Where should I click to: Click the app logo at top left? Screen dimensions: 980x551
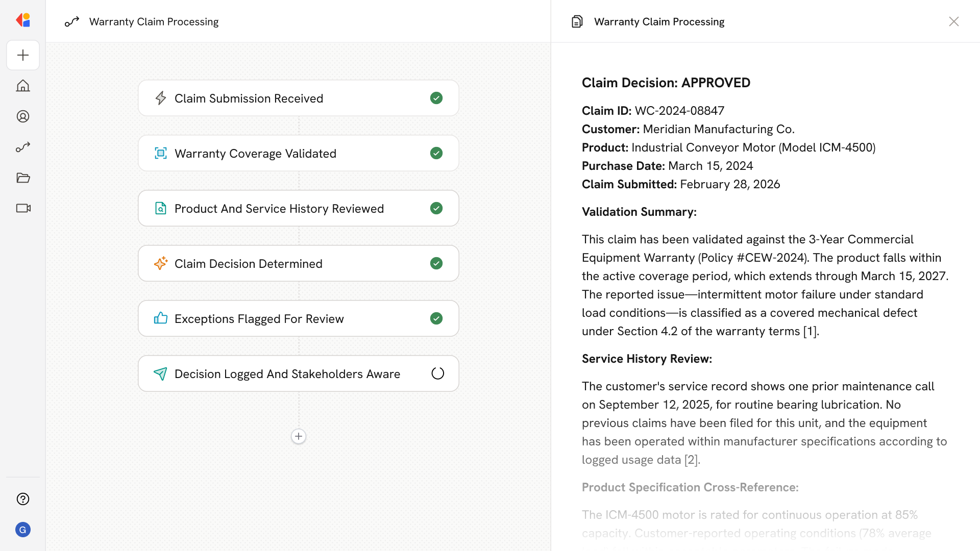(x=23, y=20)
